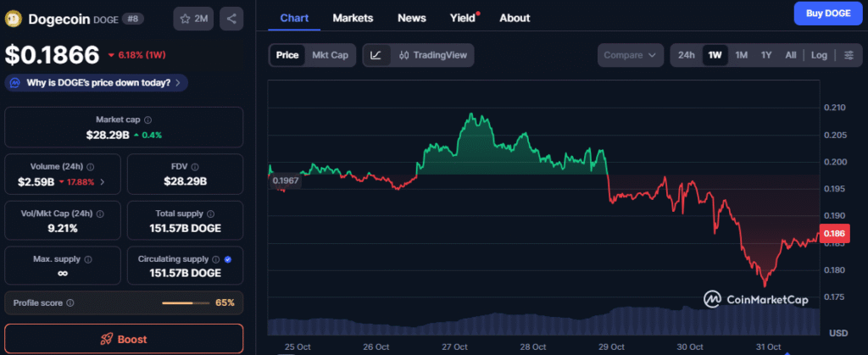Switch to TradingView chart mode
The image size is (868, 355).
431,55
